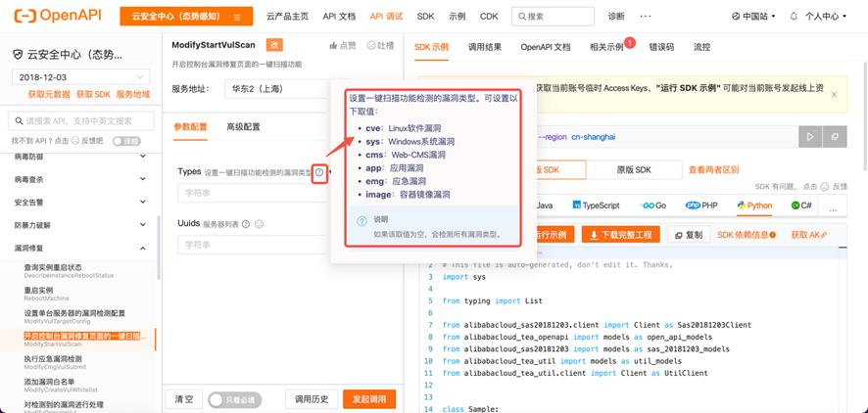Show more SDK languages via ellipsis
Viewport: 868px width, 413px height.
coord(834,209)
